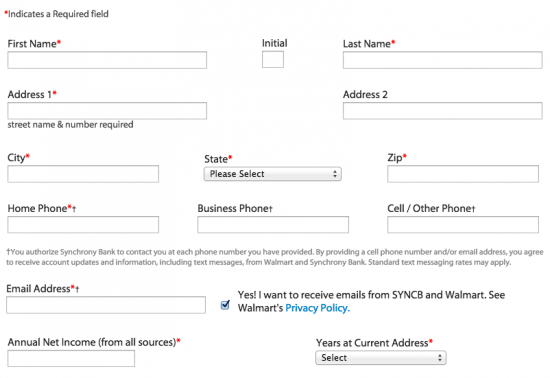Click into the Address 1 field
550x378 pixels.
(x=107, y=111)
